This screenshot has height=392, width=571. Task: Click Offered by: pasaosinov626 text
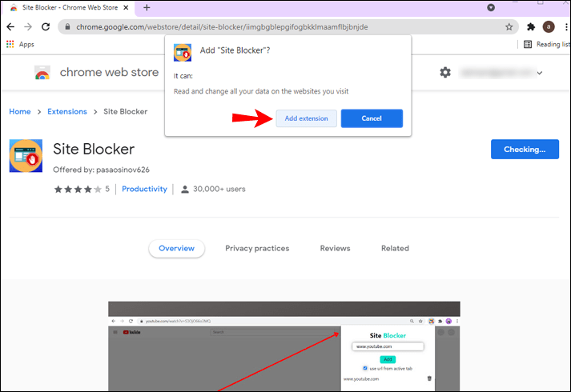click(101, 170)
